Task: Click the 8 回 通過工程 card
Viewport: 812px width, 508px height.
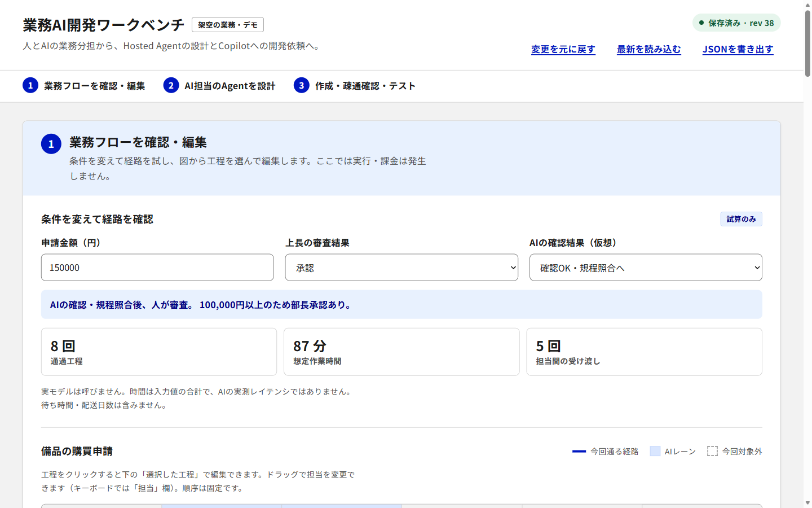Action: pyautogui.click(x=159, y=352)
